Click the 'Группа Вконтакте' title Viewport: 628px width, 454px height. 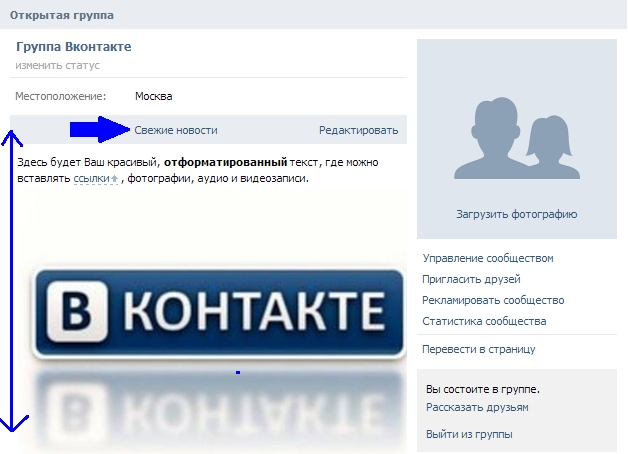click(x=74, y=47)
